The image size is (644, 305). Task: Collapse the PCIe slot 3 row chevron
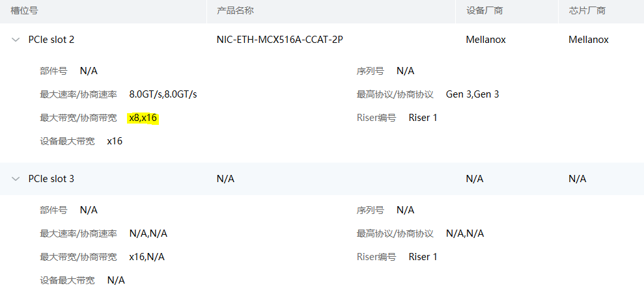point(16,179)
